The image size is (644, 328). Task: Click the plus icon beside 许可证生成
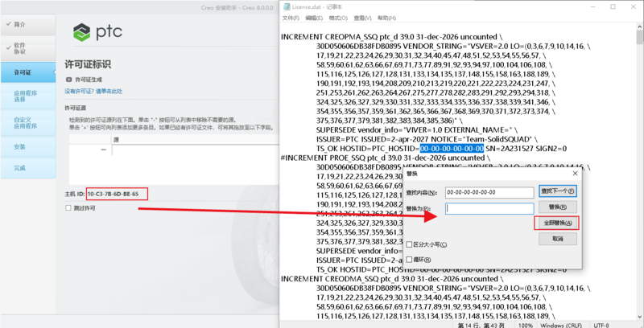coord(68,80)
